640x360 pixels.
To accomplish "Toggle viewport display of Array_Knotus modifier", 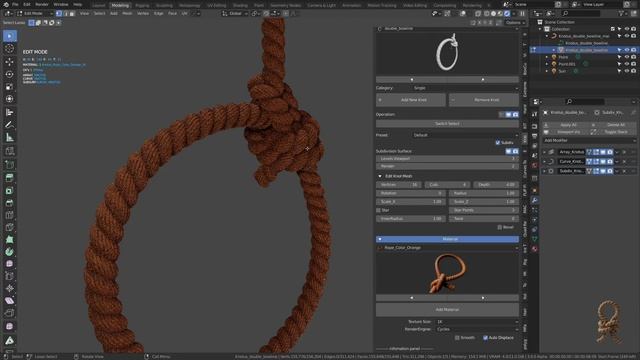I will click(603, 152).
